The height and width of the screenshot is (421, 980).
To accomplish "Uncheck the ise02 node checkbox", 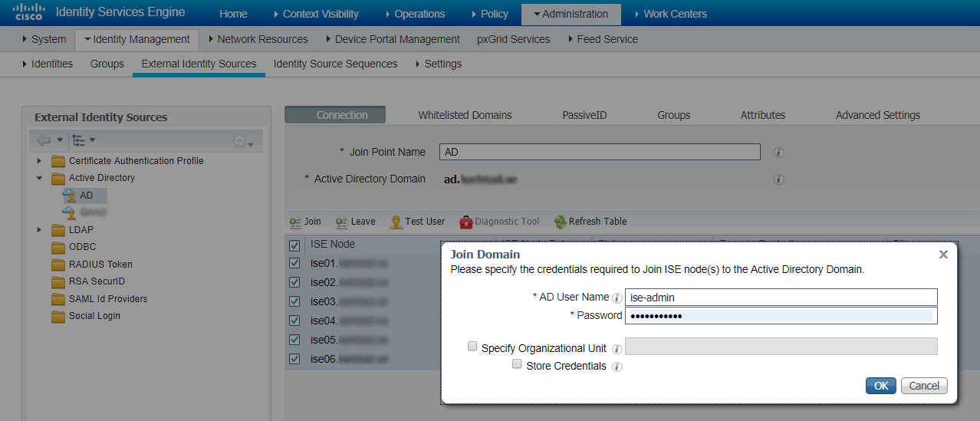I will click(294, 282).
